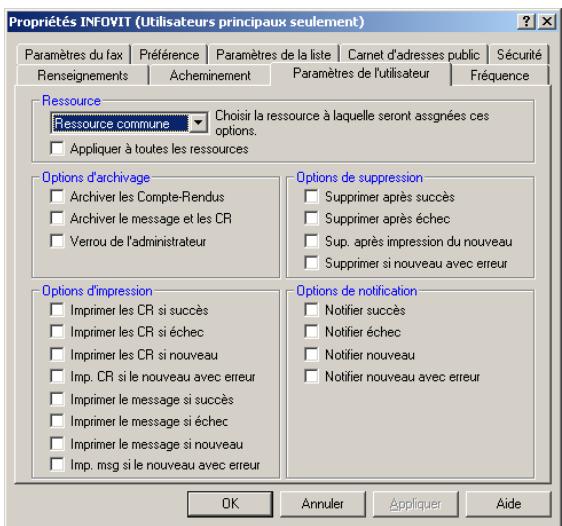
Task: Confirm with the OK button
Action: [230, 504]
